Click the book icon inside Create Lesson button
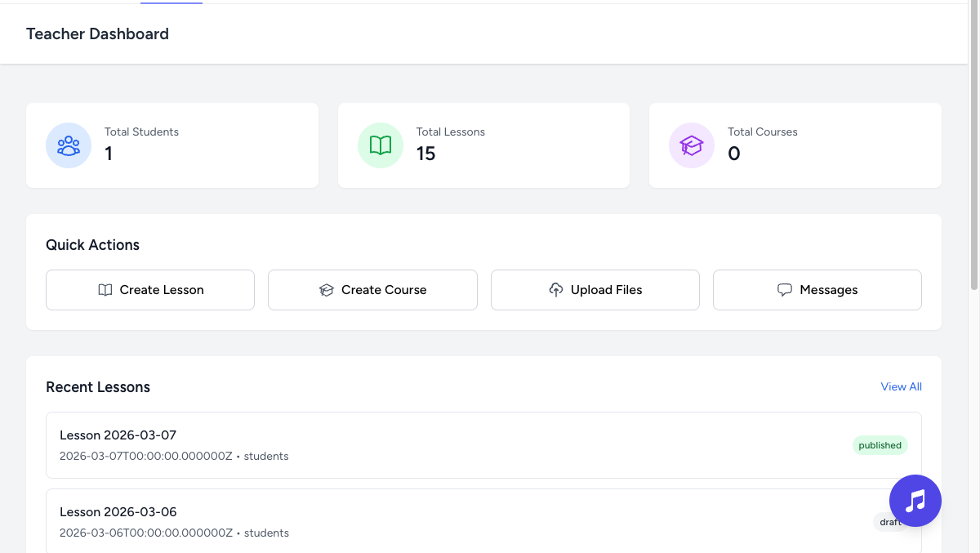Screen dimensions: 980x553 [x=105, y=289]
